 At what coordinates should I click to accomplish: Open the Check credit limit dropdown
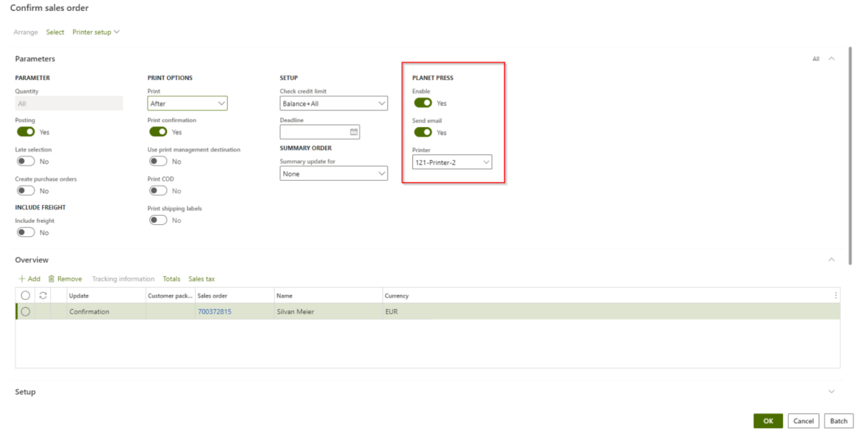tap(333, 103)
